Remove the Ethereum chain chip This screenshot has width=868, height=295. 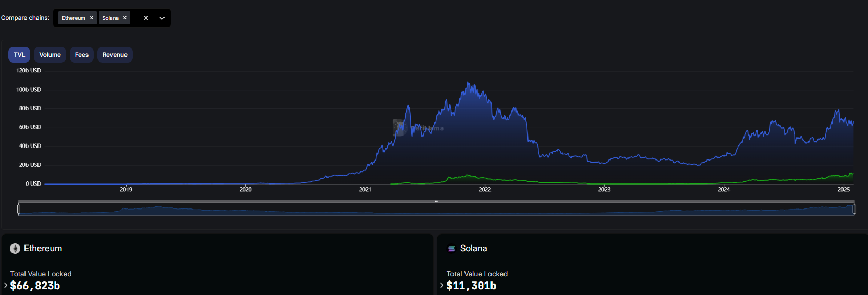click(92, 18)
